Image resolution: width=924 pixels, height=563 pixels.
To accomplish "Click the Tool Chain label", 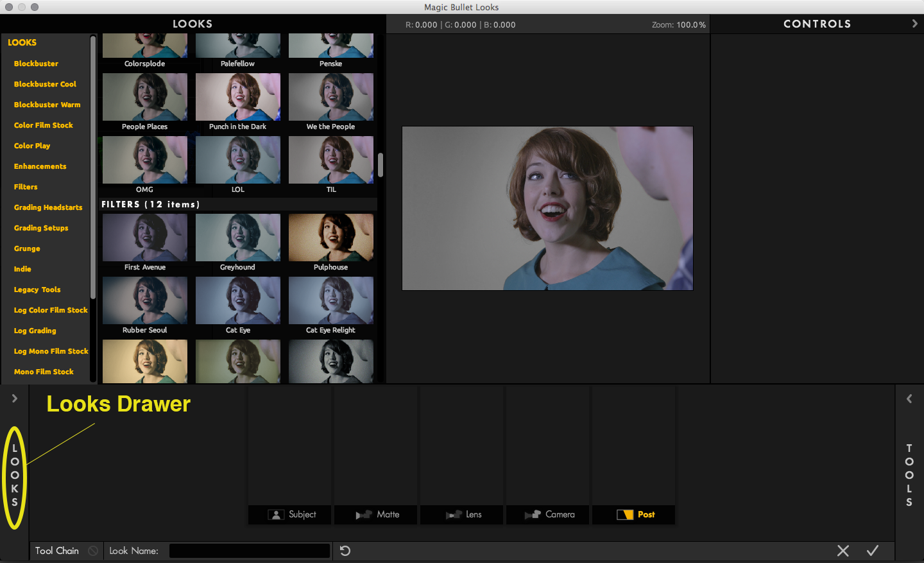I will [57, 551].
